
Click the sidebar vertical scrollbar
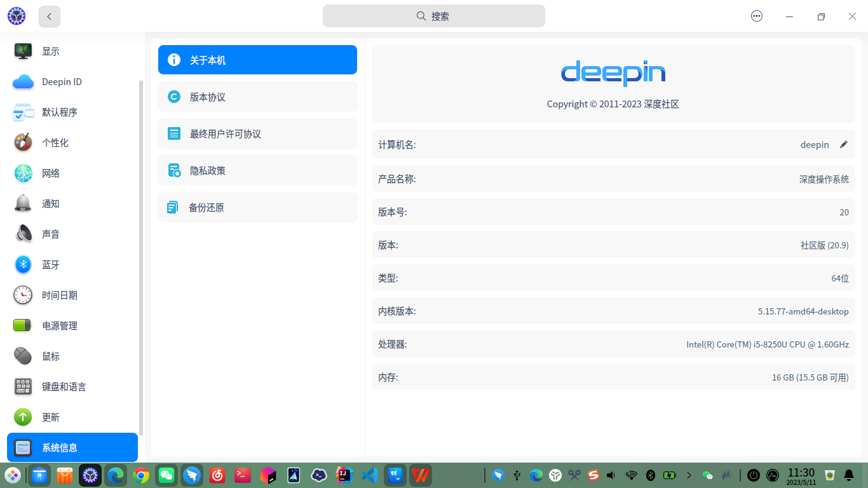(x=141, y=257)
